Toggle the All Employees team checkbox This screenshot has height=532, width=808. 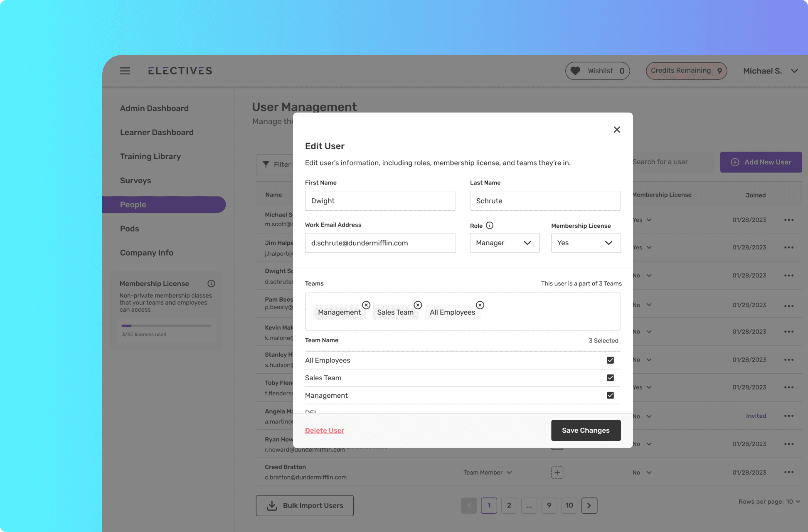tap(610, 360)
